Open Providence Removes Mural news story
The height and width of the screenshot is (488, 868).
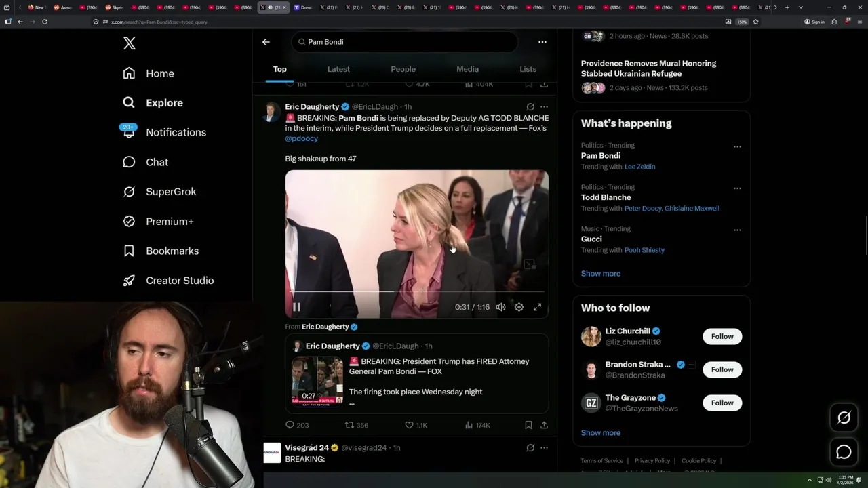tap(648, 68)
